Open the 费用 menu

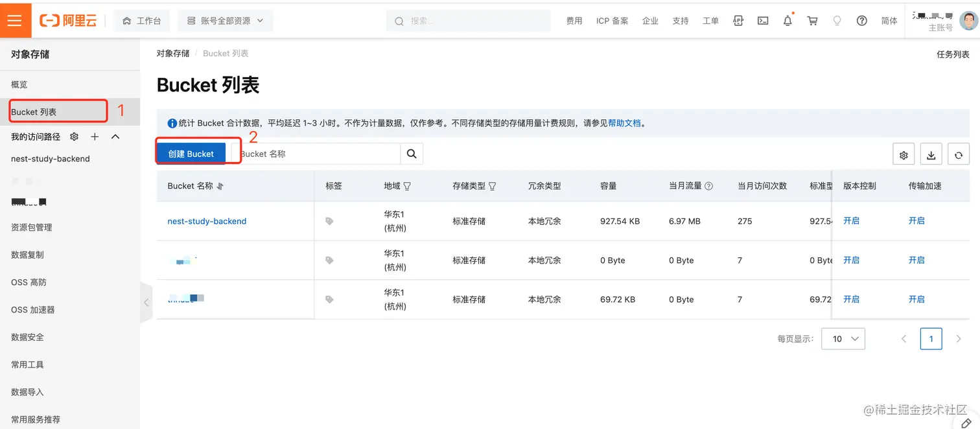pos(574,21)
